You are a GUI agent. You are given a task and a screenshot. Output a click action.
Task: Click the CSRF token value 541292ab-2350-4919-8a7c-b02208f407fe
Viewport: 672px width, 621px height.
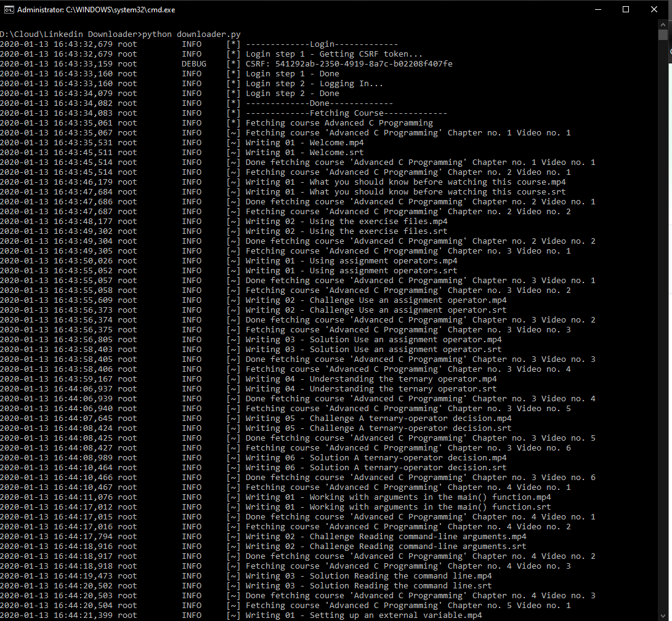[x=363, y=64]
